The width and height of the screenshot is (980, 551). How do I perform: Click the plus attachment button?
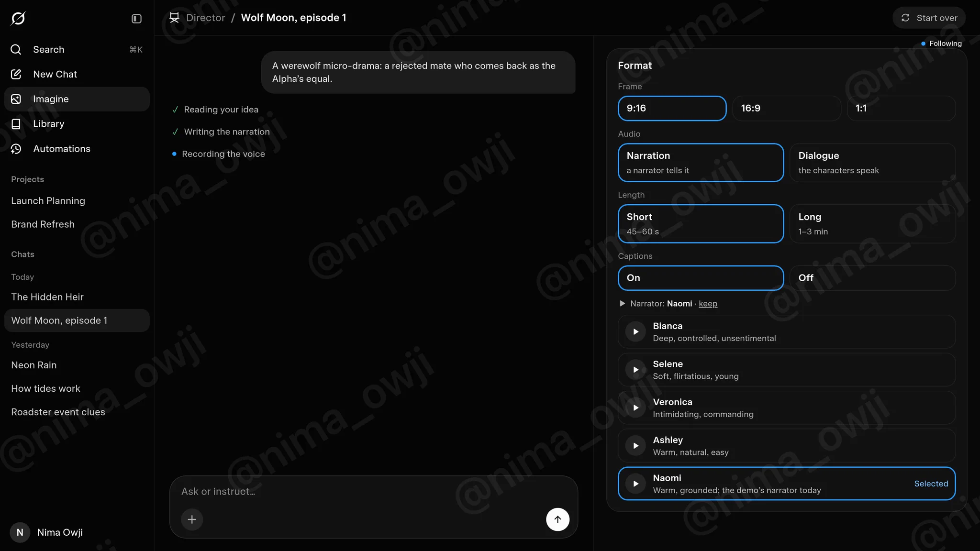(x=192, y=519)
